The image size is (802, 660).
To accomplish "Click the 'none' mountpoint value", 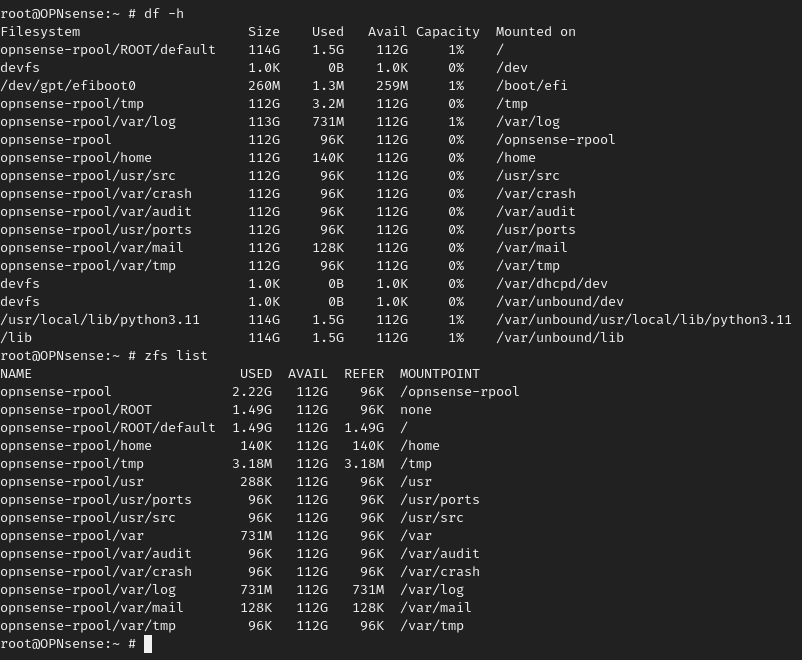I will pyautogui.click(x=416, y=410).
